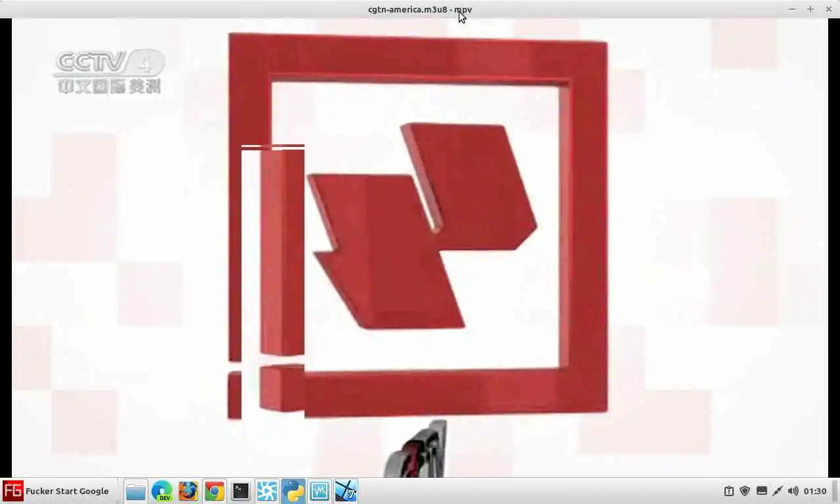Click the Windows 7-style taskbar icon
The width and height of the screenshot is (840, 504).
[x=346, y=491]
